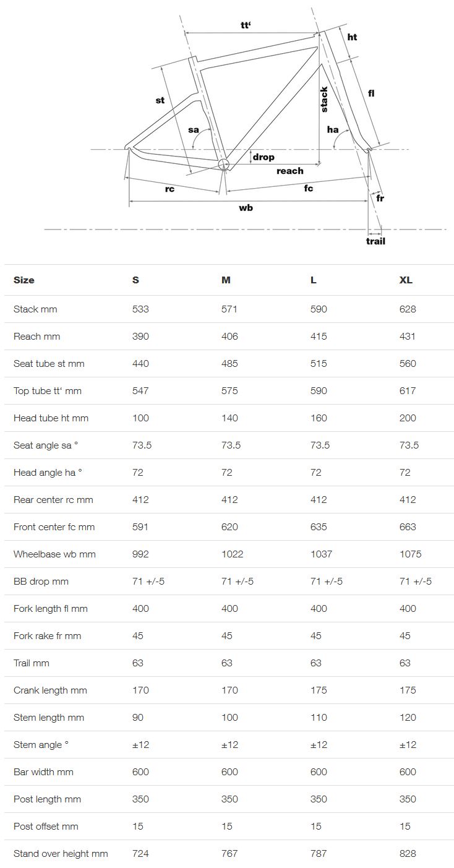The width and height of the screenshot is (454, 868).
Task: Click the 'Crank length mm' row label
Action: tap(50, 690)
